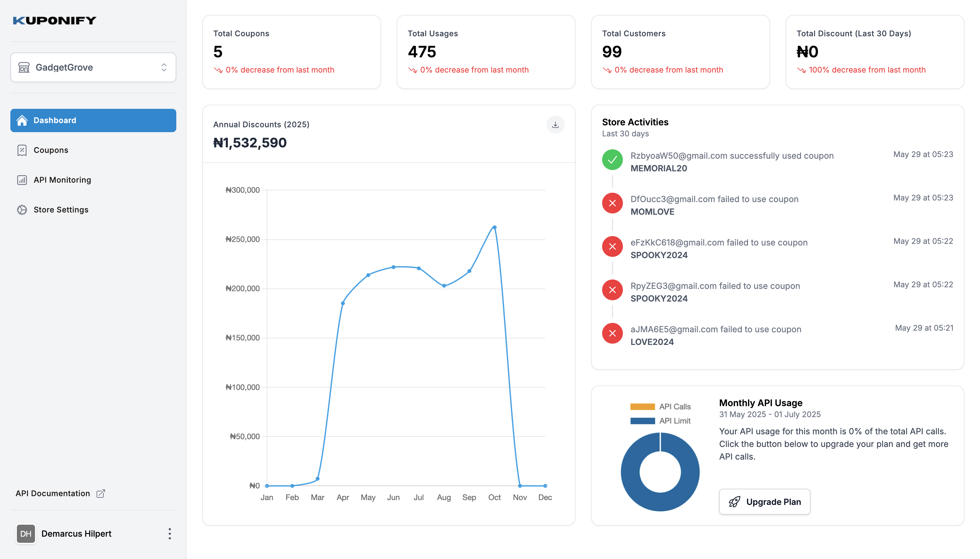Click the download icon on Annual Discounts

point(555,125)
